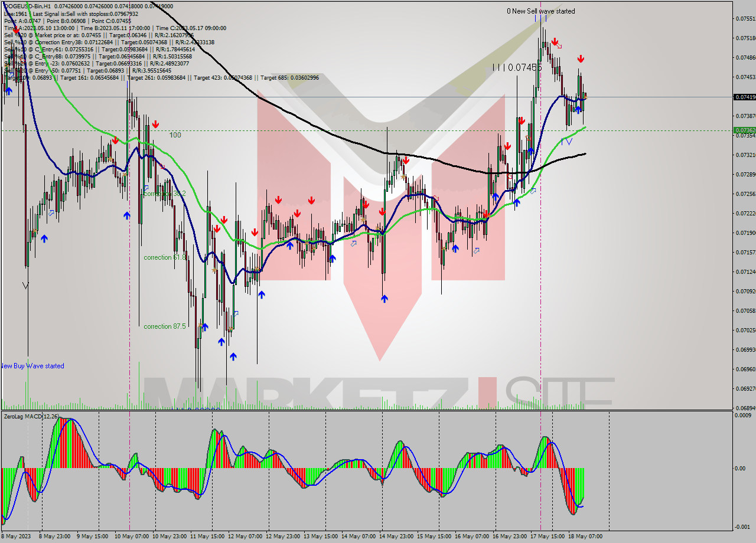Click the '10 May 23:00' time axis label
The height and width of the screenshot is (543, 756).
point(171,537)
